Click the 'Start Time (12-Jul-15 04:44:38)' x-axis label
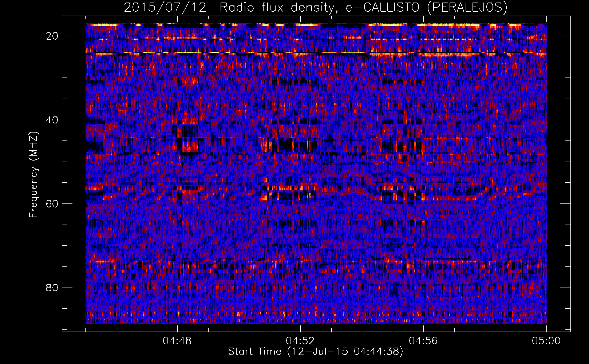589x364 pixels. click(316, 352)
